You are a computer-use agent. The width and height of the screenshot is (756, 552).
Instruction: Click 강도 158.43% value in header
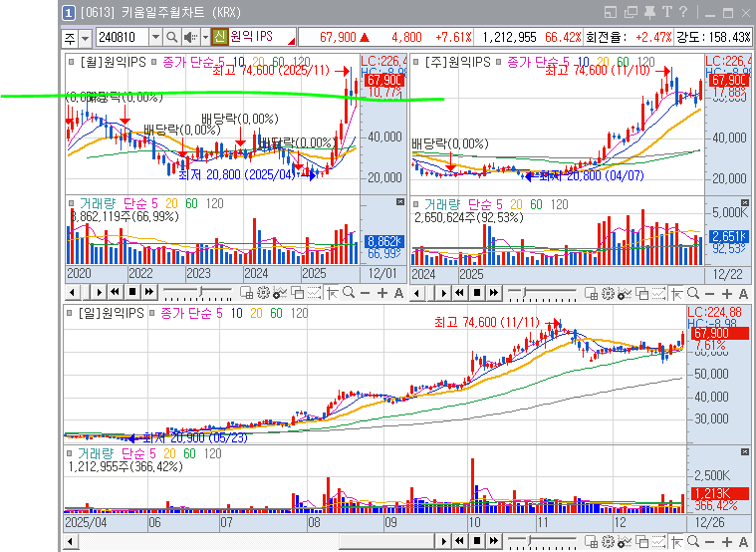pyautogui.click(x=731, y=37)
